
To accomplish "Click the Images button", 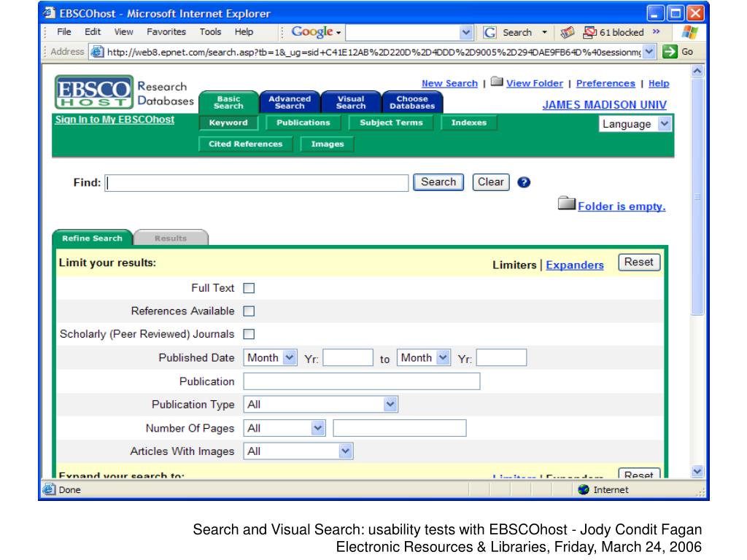I will pyautogui.click(x=328, y=144).
